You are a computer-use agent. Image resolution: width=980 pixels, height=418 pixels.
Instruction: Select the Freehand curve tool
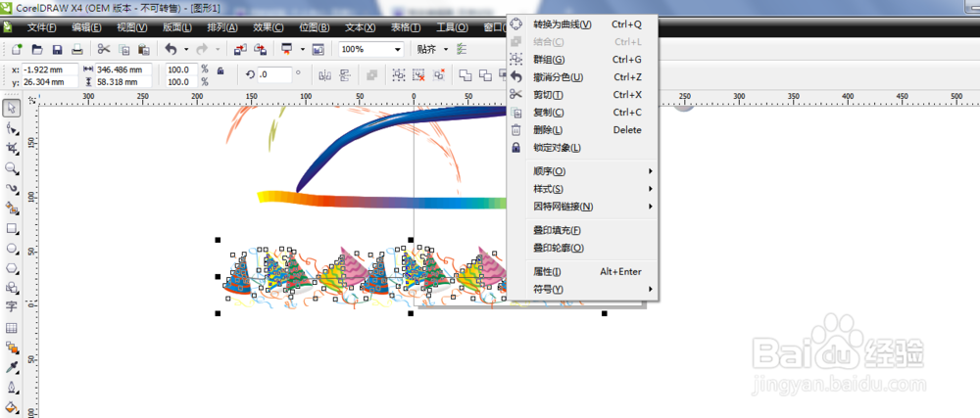click(11, 188)
